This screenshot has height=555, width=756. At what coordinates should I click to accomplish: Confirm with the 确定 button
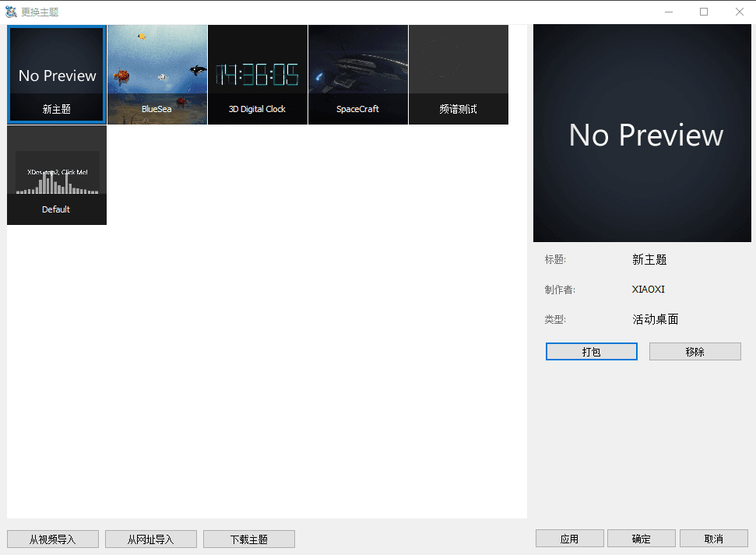(642, 539)
